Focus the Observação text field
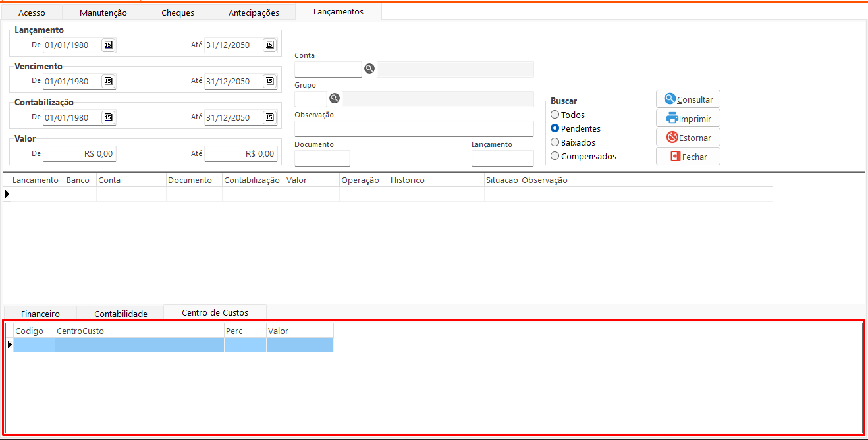Screen dimensions: 868x440 414,128
